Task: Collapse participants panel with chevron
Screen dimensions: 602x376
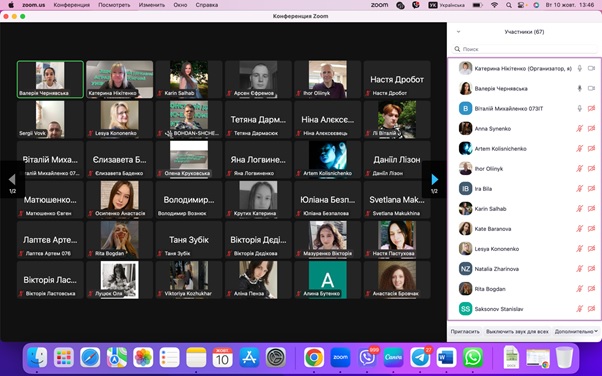Action: [458, 32]
